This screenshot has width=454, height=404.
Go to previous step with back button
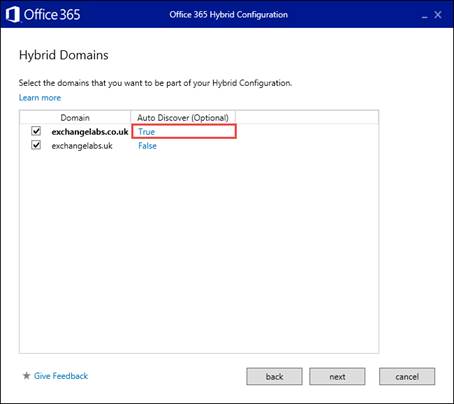pos(274,377)
